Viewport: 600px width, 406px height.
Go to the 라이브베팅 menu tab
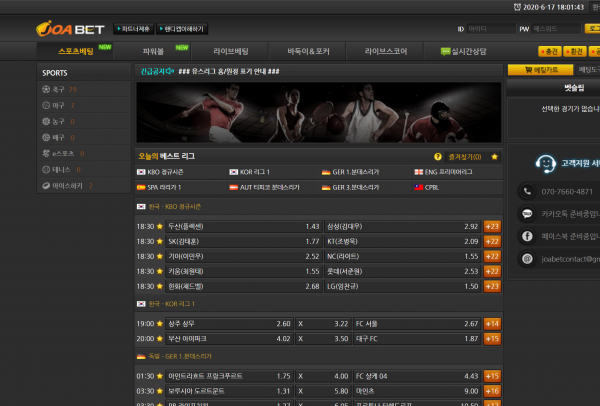click(230, 51)
